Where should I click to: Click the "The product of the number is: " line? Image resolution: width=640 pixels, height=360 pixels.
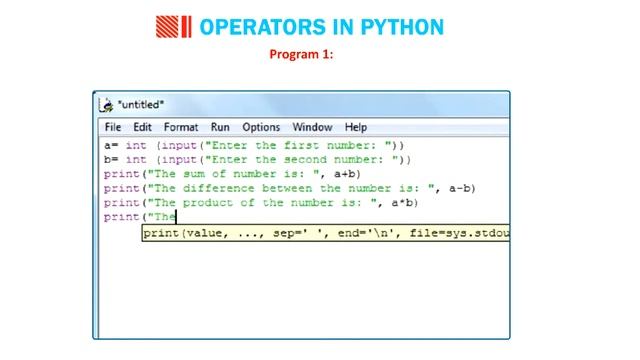point(261,203)
